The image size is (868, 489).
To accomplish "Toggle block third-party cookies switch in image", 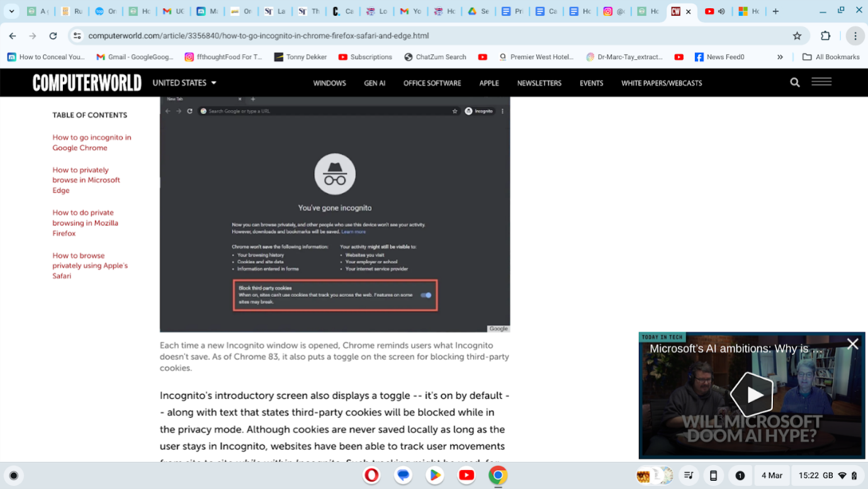I will [x=426, y=295].
